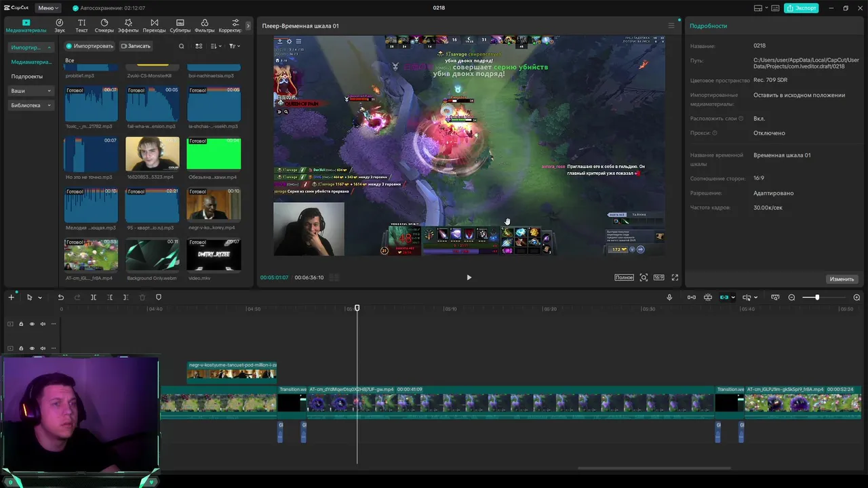Expand the Библиотека sidebar section
Image resolution: width=868 pixels, height=488 pixels.
pyautogui.click(x=31, y=105)
